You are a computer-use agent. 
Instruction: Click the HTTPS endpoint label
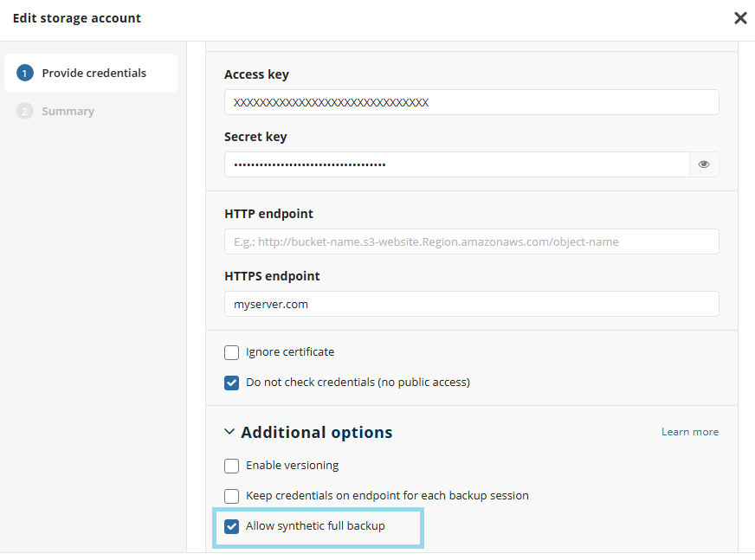(x=272, y=276)
